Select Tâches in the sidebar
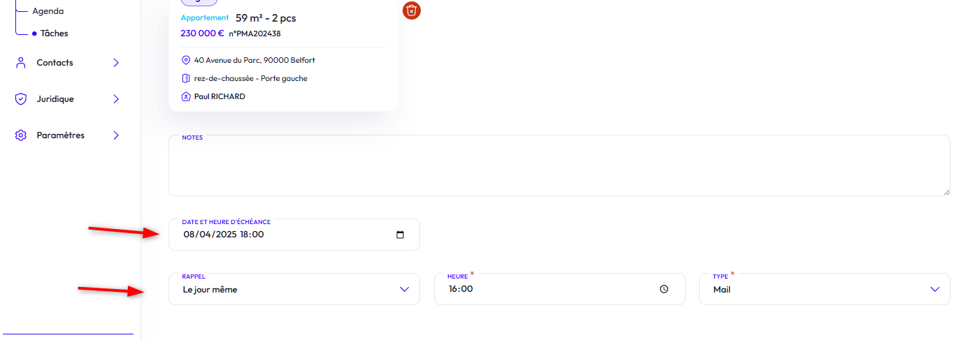980x340 pixels. point(54,33)
